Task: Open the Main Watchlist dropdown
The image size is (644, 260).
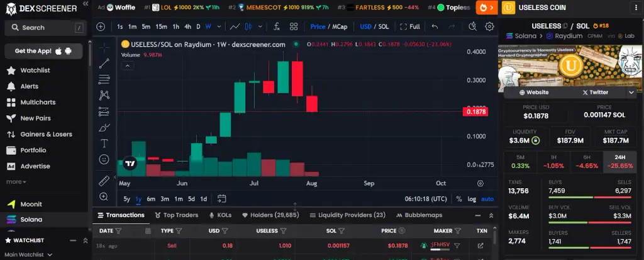Action: 28,255
